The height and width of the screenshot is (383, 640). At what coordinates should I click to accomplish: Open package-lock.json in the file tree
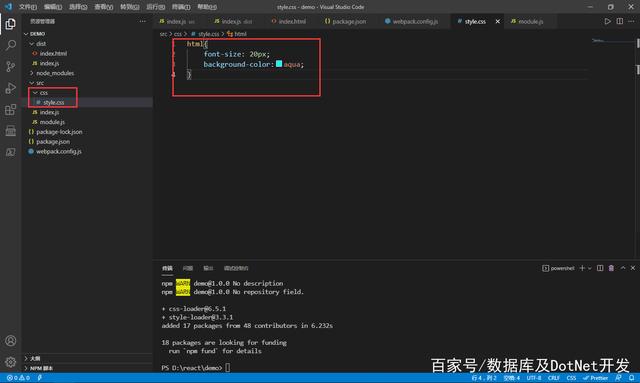click(59, 132)
